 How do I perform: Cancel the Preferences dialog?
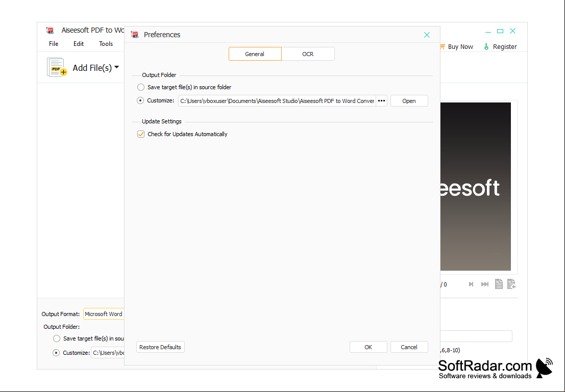409,347
